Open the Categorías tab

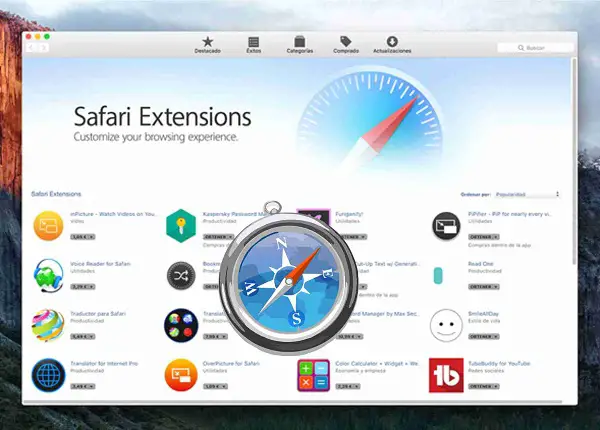pyautogui.click(x=300, y=45)
